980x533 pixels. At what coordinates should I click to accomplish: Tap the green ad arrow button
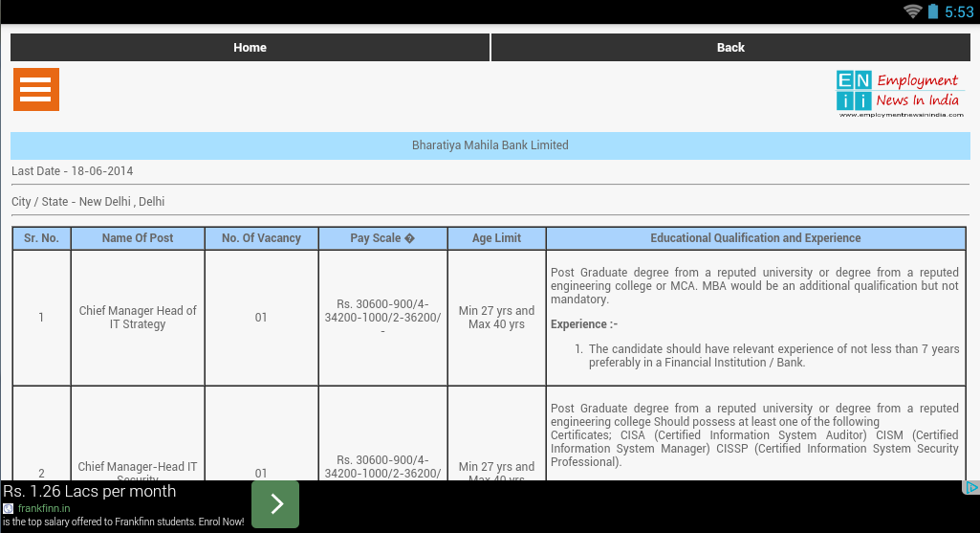275,504
